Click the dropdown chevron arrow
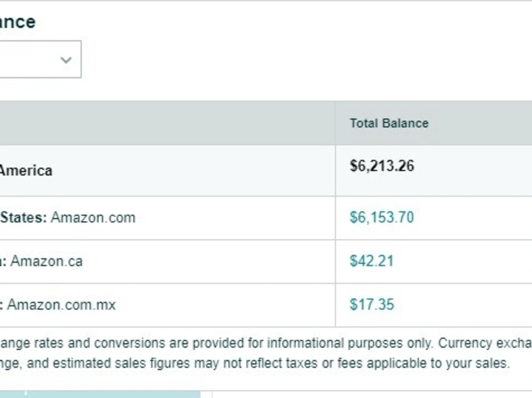532x398 pixels. click(66, 60)
